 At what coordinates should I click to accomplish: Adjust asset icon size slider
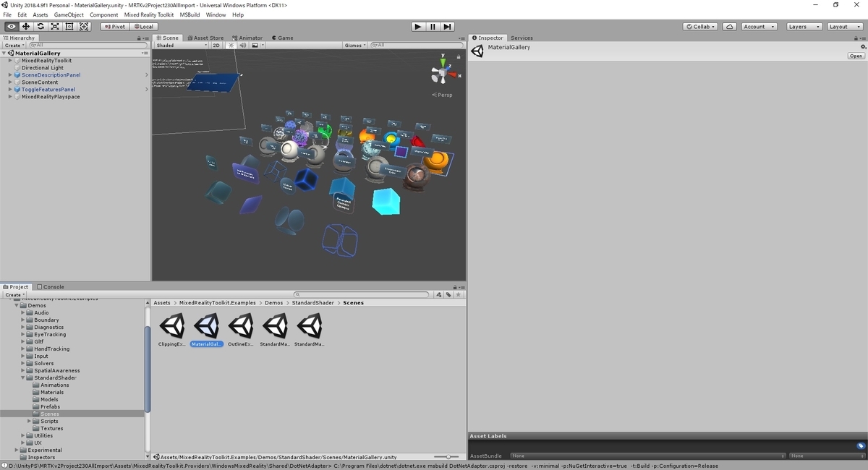(x=448, y=457)
